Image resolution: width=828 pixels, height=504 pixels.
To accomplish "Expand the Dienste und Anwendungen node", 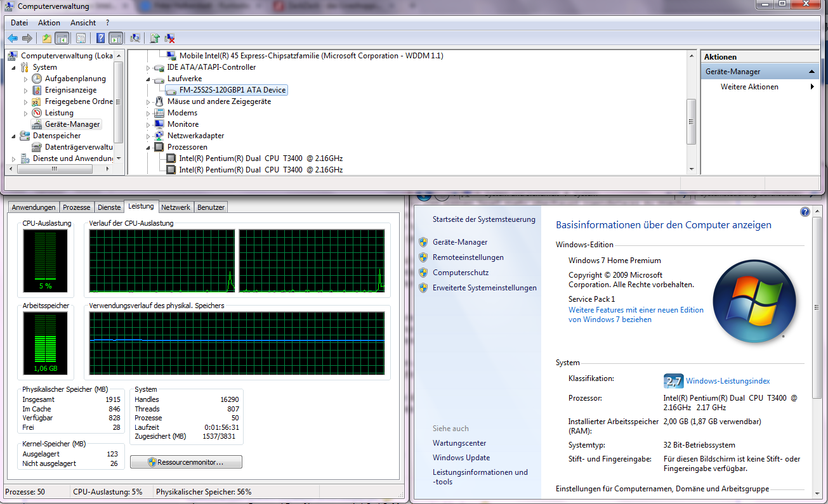I will click(14, 158).
